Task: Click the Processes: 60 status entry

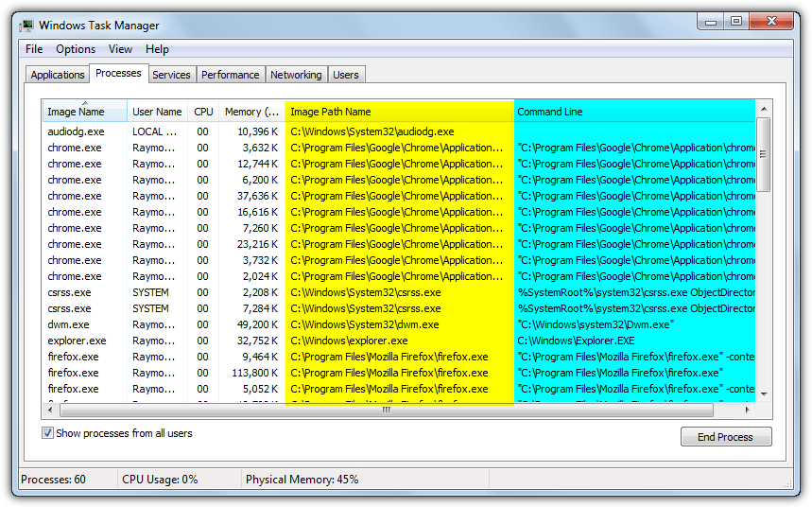Action: point(53,480)
